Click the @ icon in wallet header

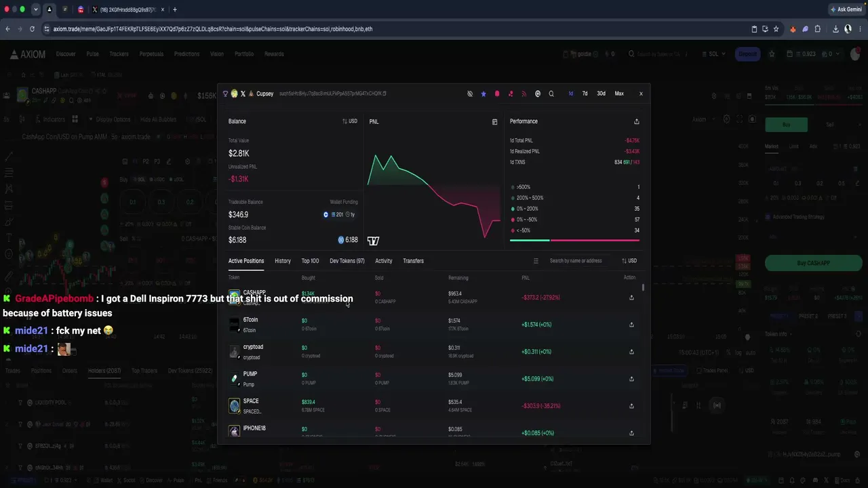[x=538, y=94]
